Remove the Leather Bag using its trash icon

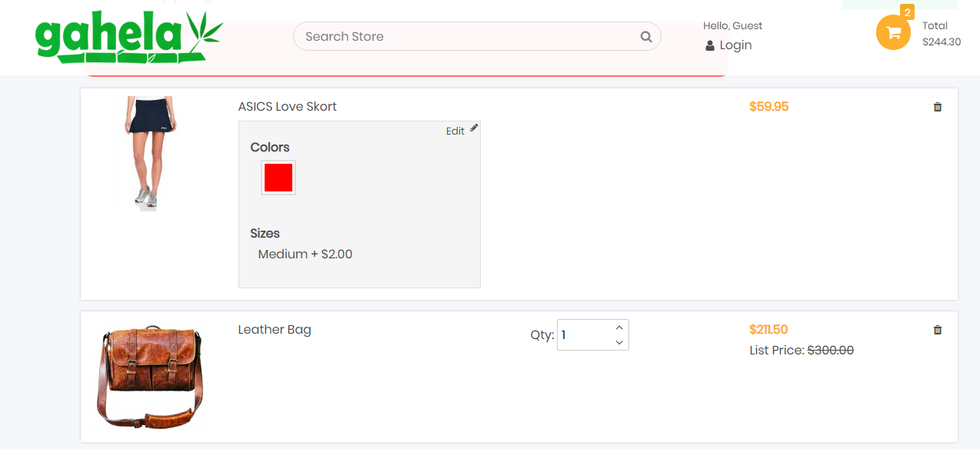pos(937,329)
